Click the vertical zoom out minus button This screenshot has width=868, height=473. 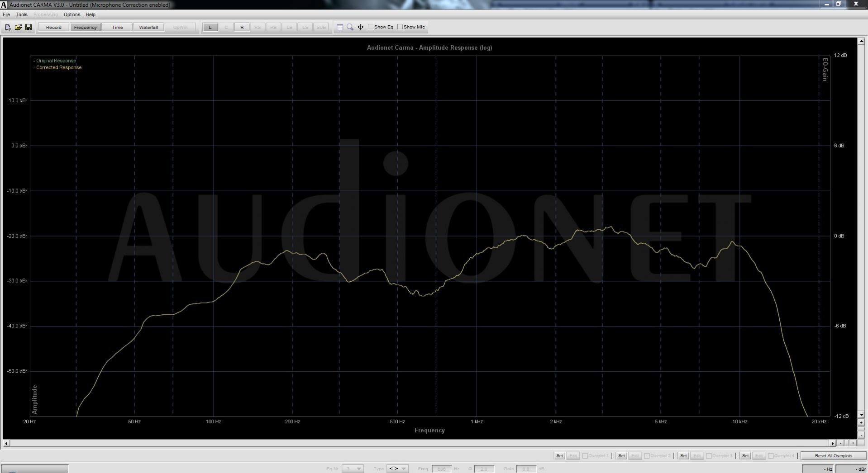[x=861, y=435]
